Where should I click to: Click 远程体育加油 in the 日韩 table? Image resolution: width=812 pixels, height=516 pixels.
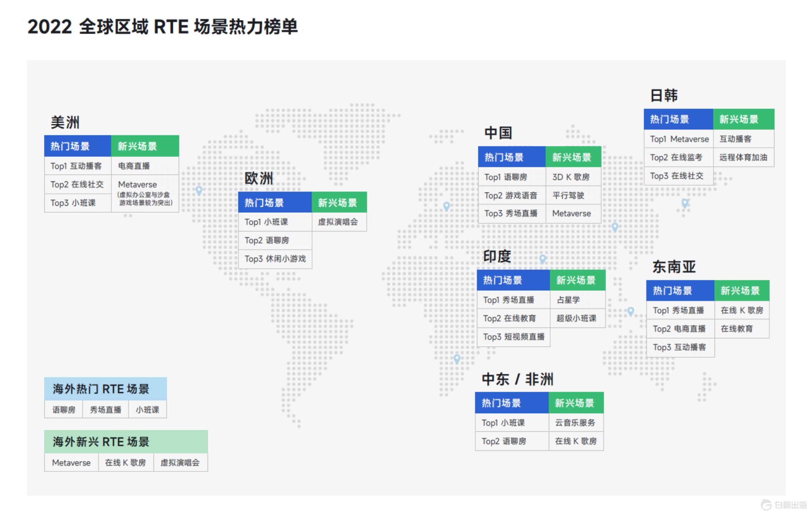tap(743, 157)
